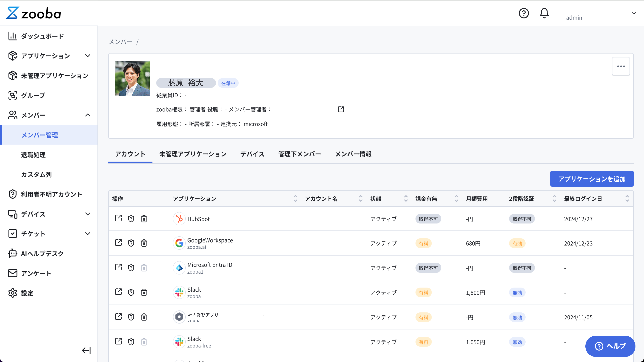Click the shield question icon in HubSpot row

coord(131,219)
